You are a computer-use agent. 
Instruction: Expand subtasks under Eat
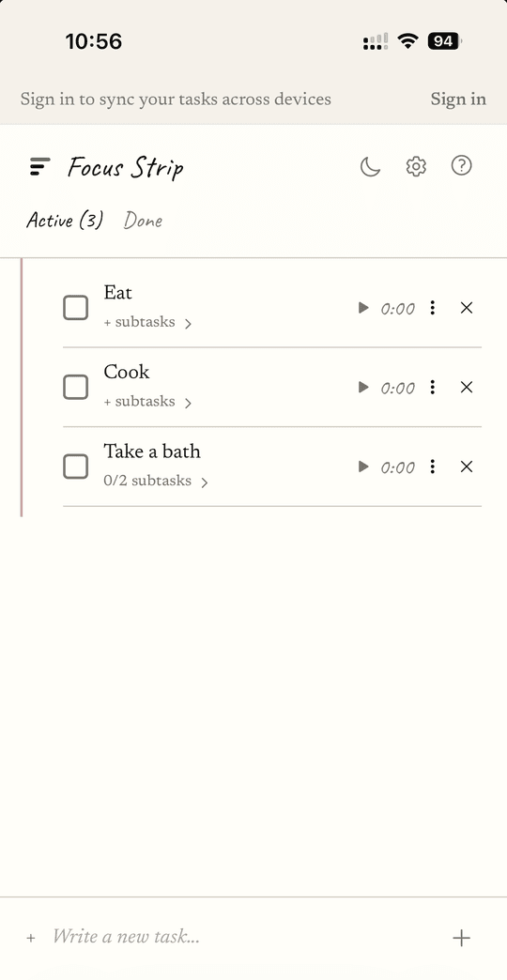tap(147, 323)
